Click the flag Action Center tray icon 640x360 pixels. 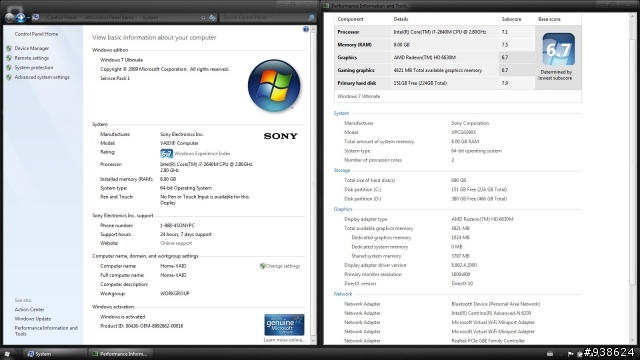pyautogui.click(x=570, y=354)
